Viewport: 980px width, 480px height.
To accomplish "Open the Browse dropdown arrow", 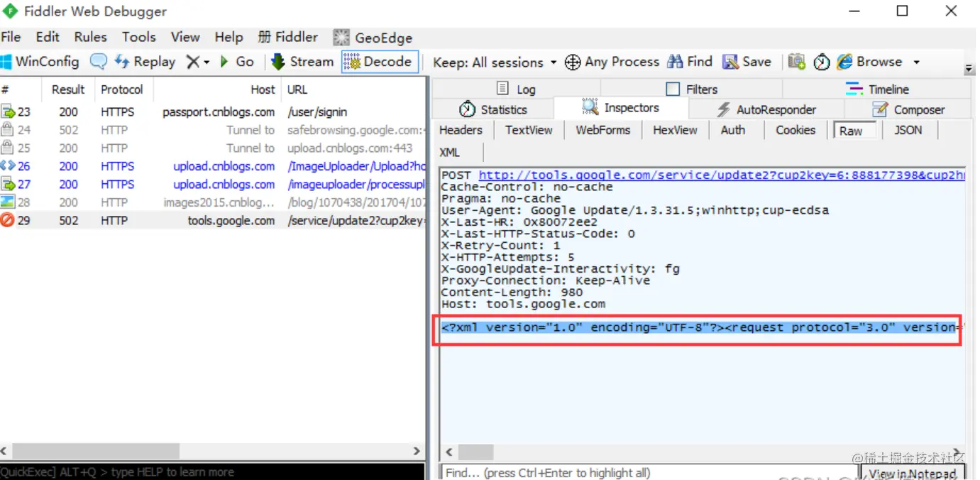I will (916, 62).
